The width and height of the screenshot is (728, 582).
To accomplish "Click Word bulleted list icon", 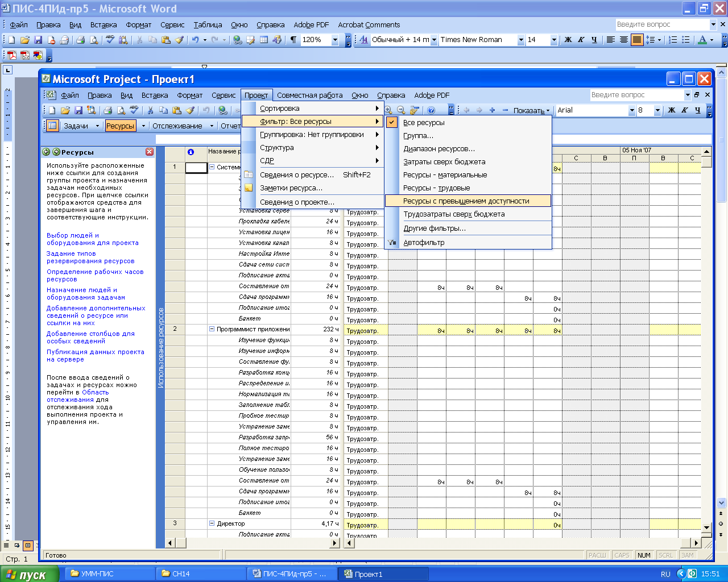I will pyautogui.click(x=686, y=40).
